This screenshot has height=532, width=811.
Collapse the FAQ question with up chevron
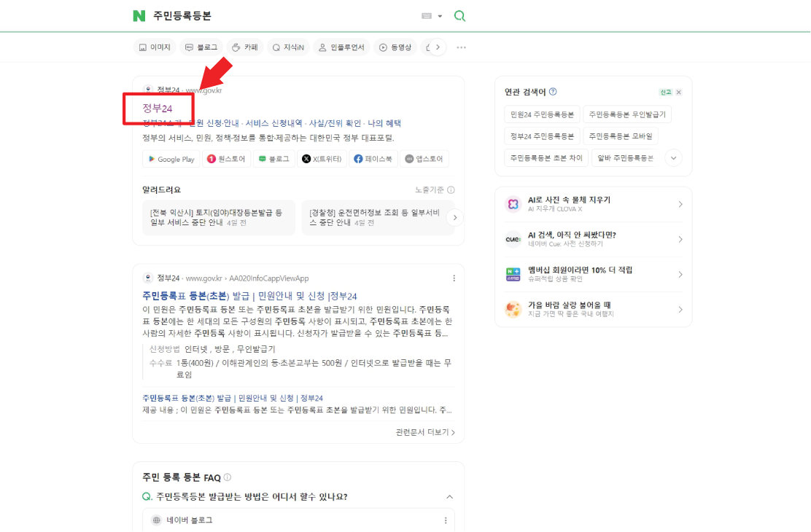(449, 497)
